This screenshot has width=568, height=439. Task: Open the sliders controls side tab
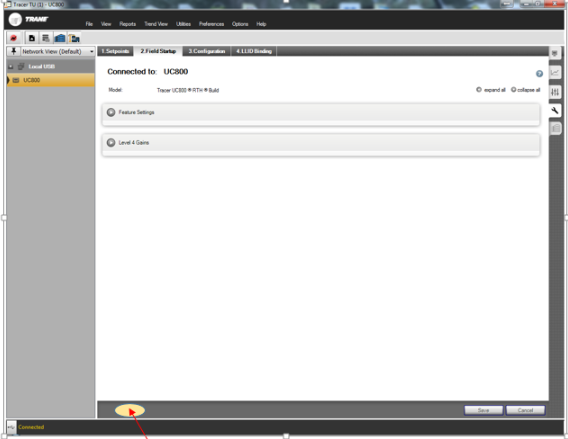tap(555, 92)
